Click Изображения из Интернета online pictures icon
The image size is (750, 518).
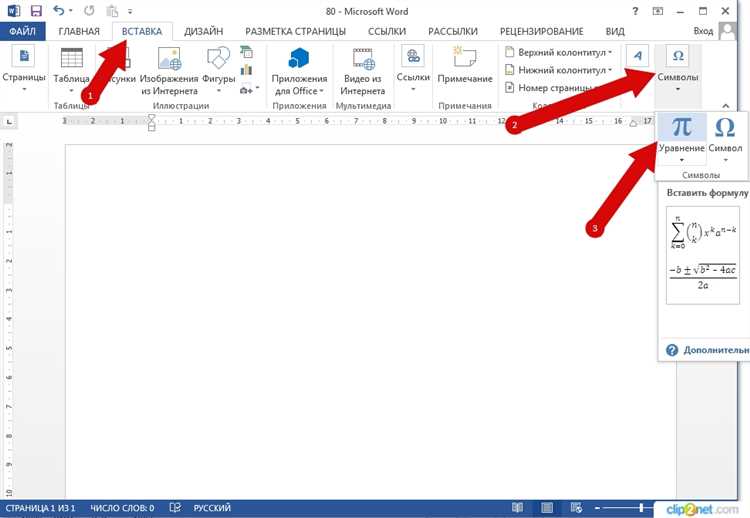tap(161, 59)
